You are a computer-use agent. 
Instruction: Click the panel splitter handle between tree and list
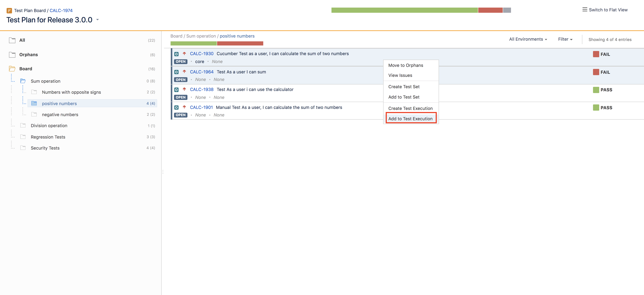(x=163, y=172)
